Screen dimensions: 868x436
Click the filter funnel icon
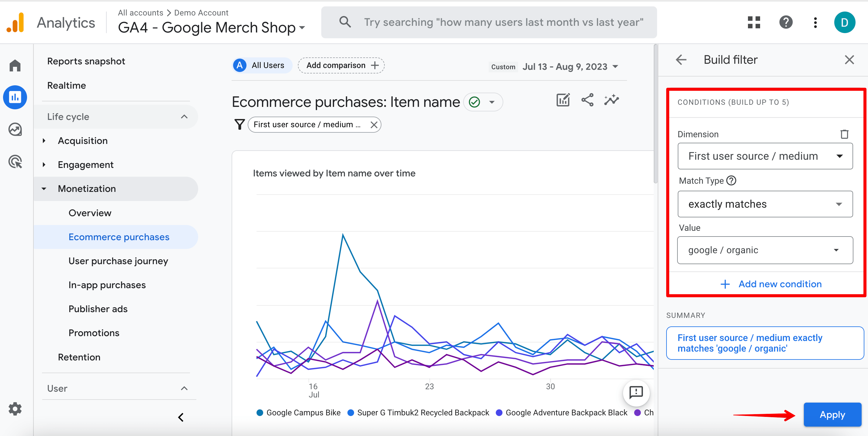[x=239, y=124]
